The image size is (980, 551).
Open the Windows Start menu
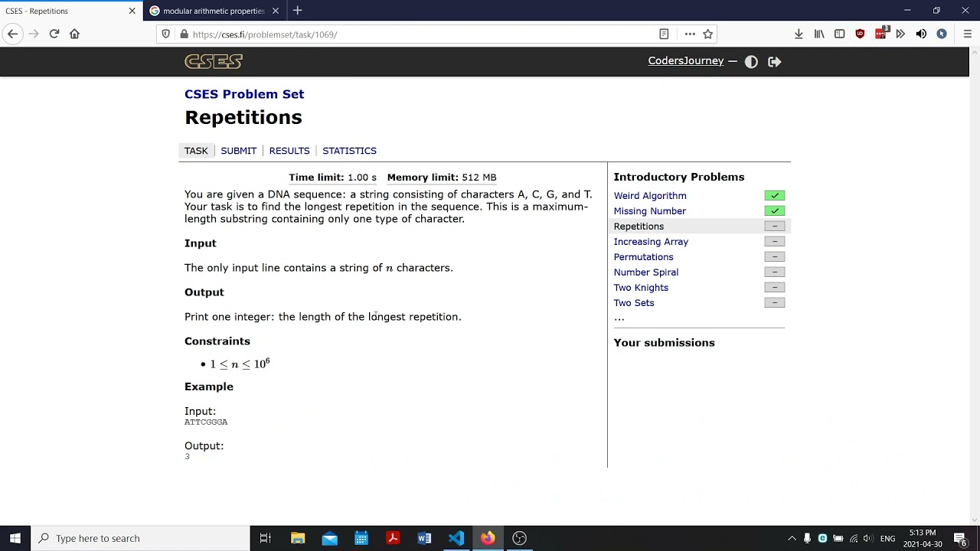tap(15, 538)
